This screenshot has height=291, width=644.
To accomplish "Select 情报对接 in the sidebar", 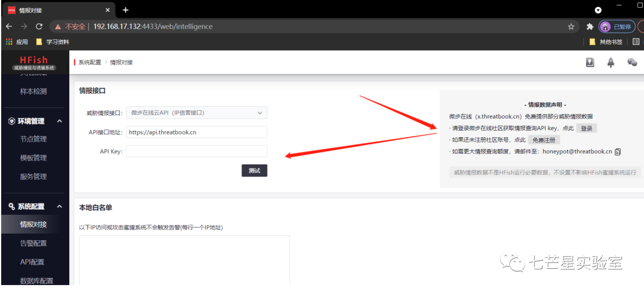I will point(33,224).
